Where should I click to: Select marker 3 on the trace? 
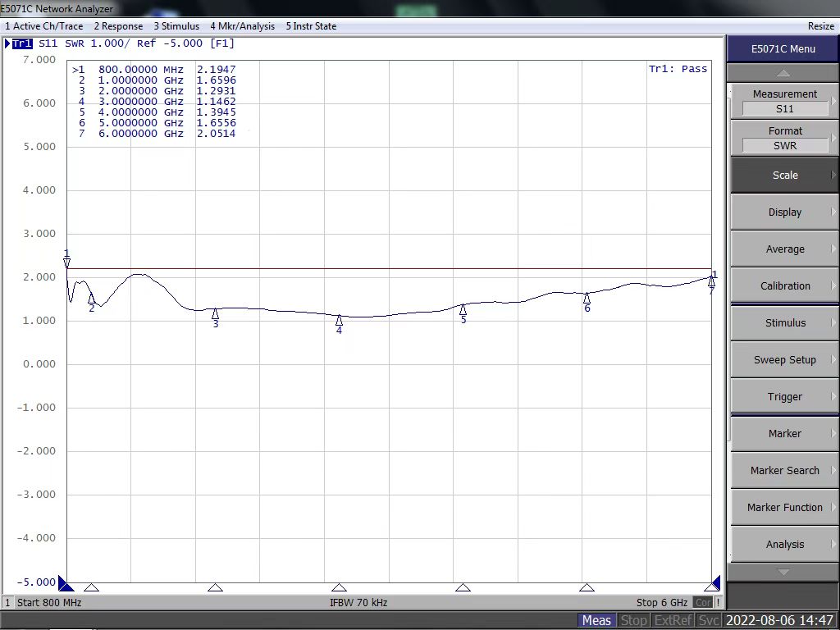click(215, 313)
